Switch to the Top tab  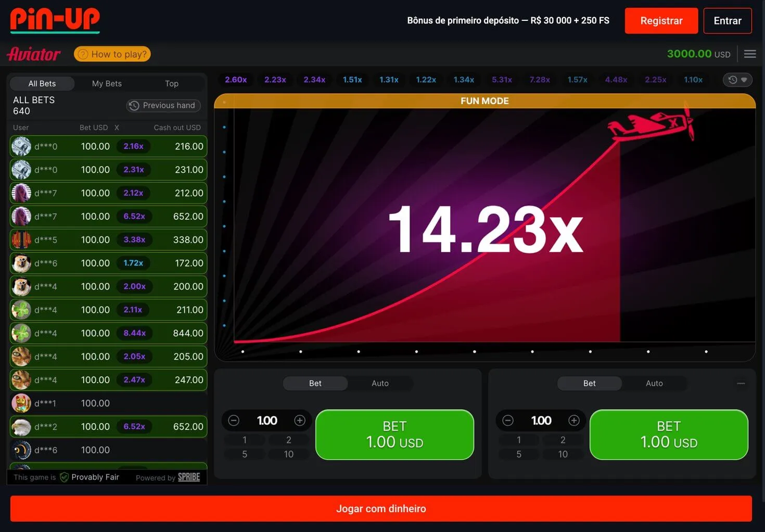171,83
